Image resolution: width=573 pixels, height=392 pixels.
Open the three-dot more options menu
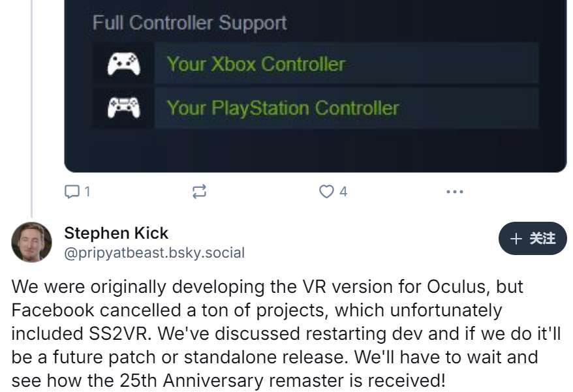(454, 191)
